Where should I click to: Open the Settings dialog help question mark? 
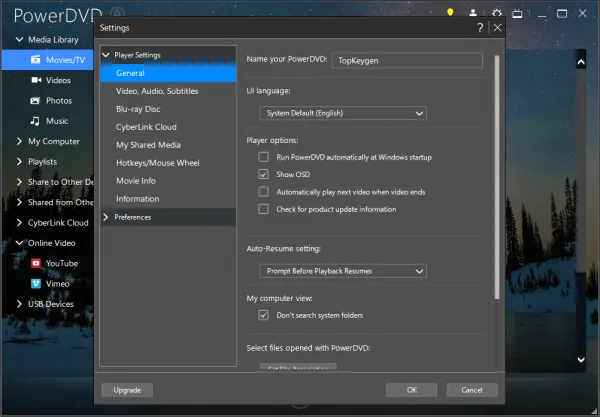point(480,28)
